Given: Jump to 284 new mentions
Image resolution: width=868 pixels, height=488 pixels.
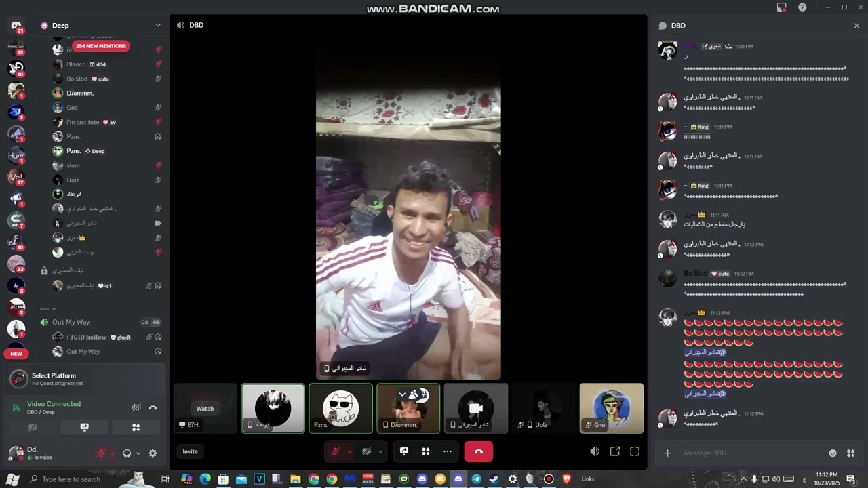Looking at the screenshot, I should click(100, 46).
